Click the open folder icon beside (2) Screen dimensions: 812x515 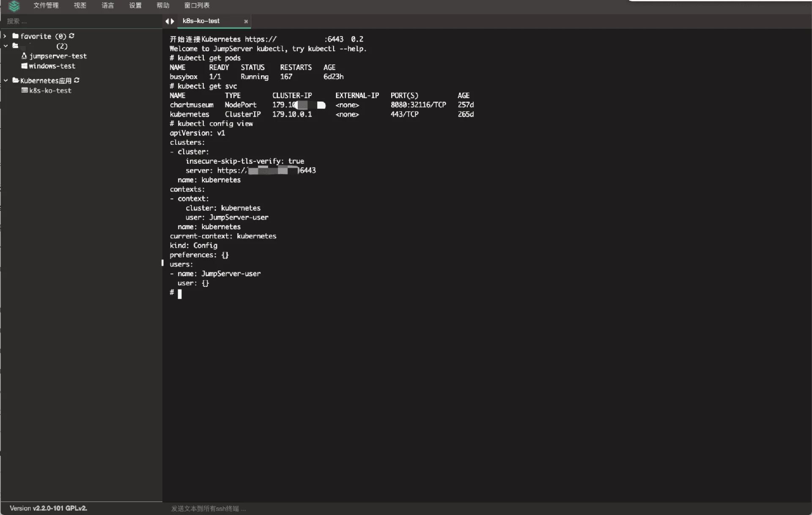pyautogui.click(x=16, y=46)
